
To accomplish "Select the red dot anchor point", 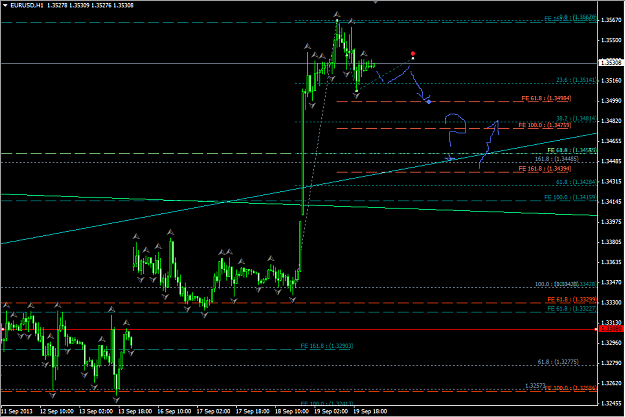I will pos(413,53).
